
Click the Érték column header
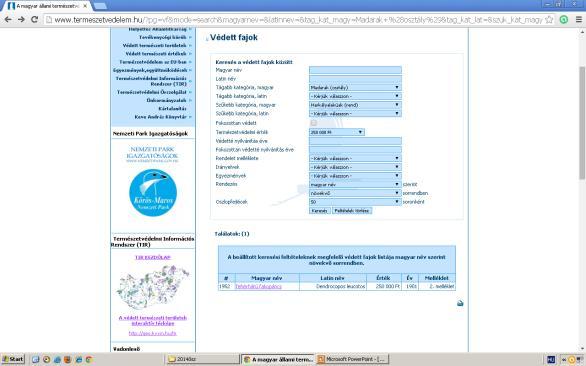click(x=383, y=278)
